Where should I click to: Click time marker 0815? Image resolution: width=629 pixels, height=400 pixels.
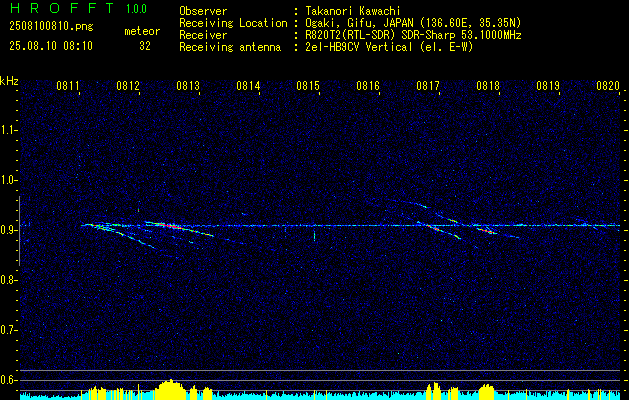308,85
